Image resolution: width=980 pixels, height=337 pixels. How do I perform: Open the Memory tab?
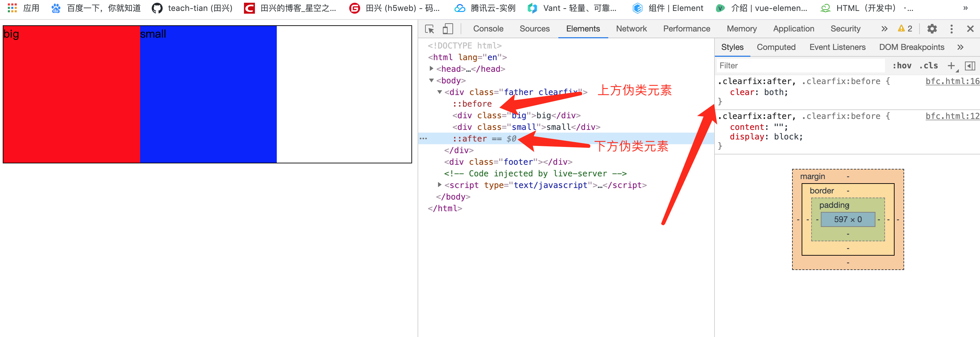point(741,29)
